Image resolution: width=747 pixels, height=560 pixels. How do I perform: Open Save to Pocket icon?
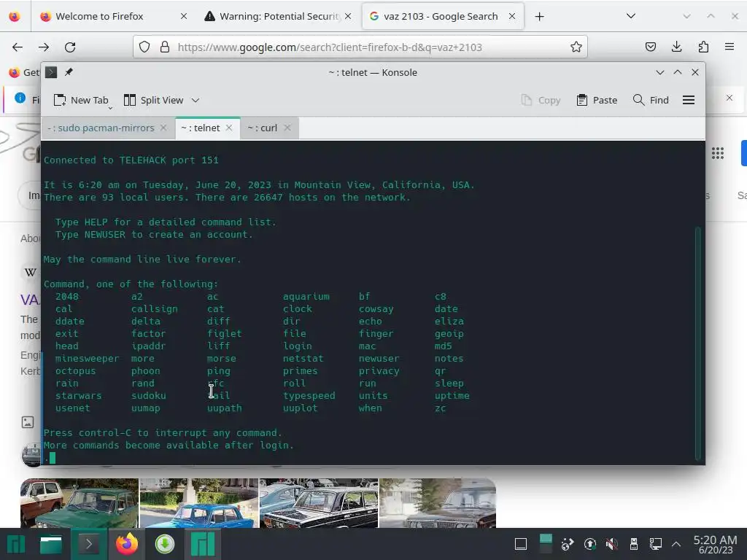tap(650, 47)
